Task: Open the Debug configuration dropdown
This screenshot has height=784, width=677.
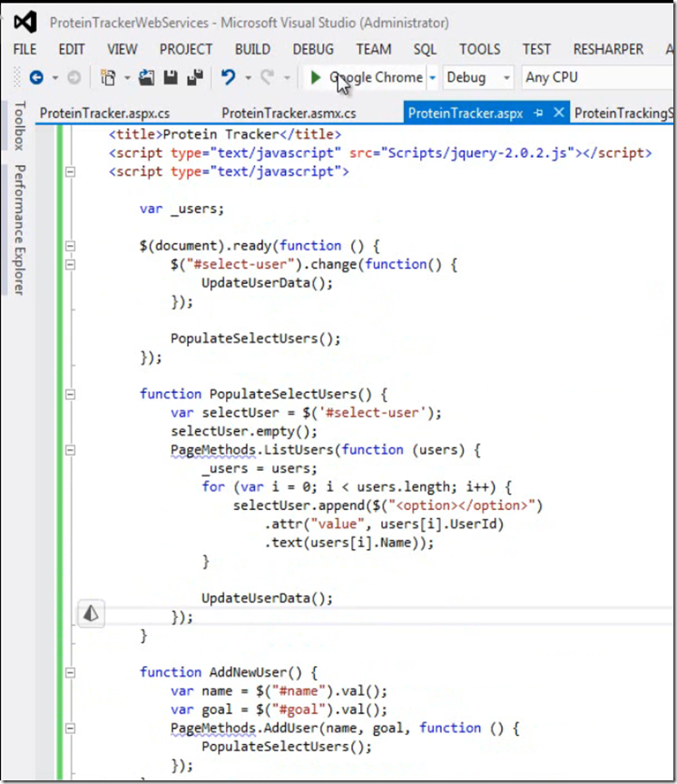Action: pos(478,77)
